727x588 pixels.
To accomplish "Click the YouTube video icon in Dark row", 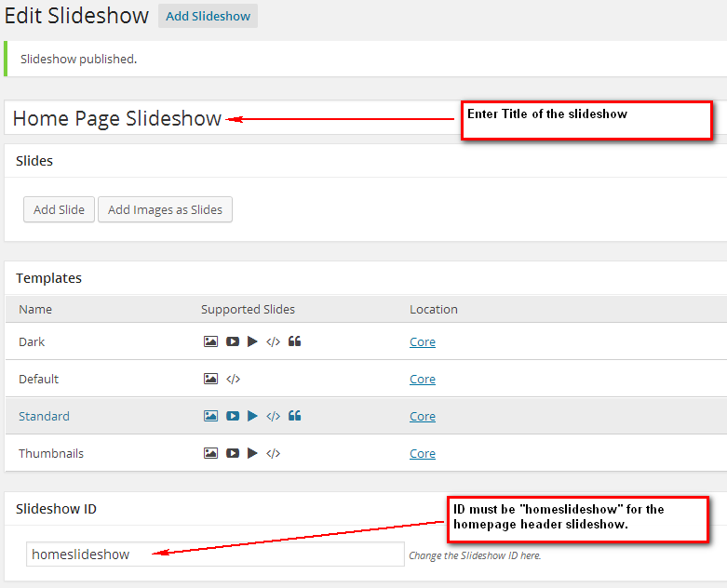I will pyautogui.click(x=232, y=341).
